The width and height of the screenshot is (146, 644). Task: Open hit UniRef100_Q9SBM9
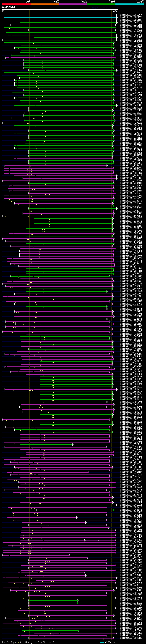click(x=131, y=20)
